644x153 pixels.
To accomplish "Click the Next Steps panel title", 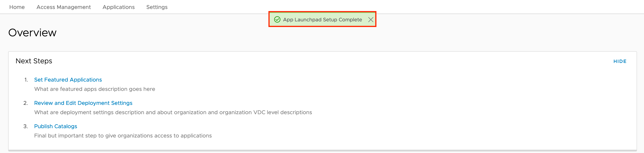I will pyautogui.click(x=34, y=61).
